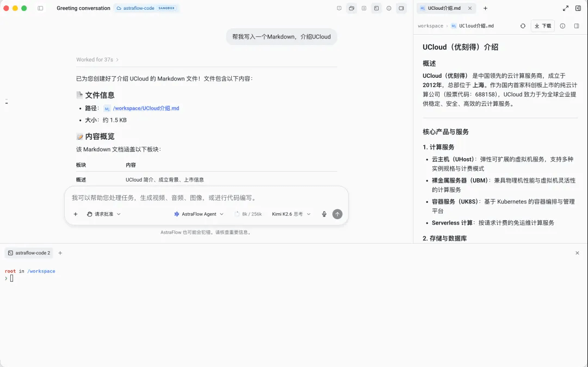The image size is (588, 367).
Task: Click the message input field
Action: pos(206,197)
